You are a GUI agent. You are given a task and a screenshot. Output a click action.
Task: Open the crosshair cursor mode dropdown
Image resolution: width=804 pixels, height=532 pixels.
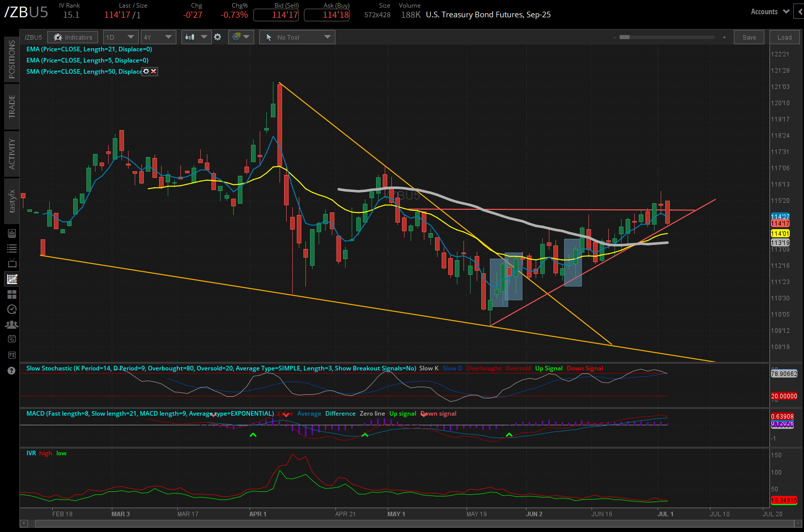click(241, 37)
